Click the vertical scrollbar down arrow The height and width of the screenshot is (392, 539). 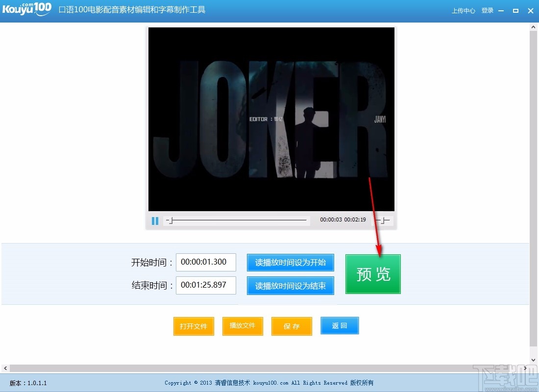pos(534,360)
